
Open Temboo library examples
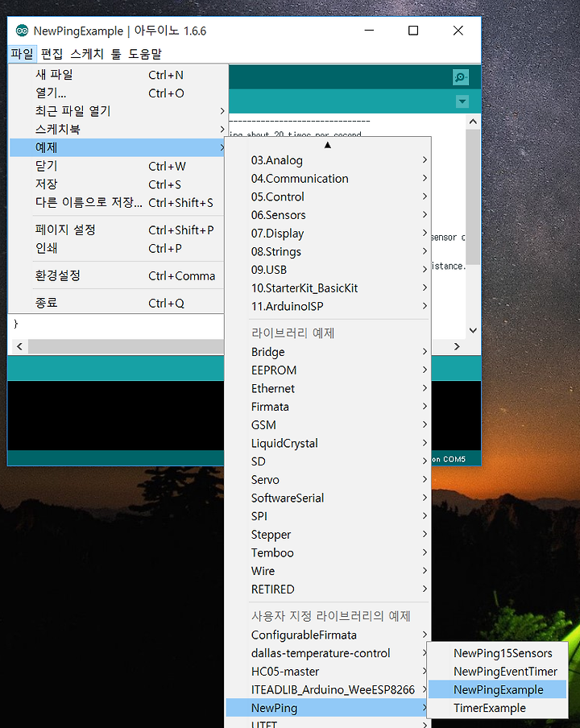click(x=328, y=553)
